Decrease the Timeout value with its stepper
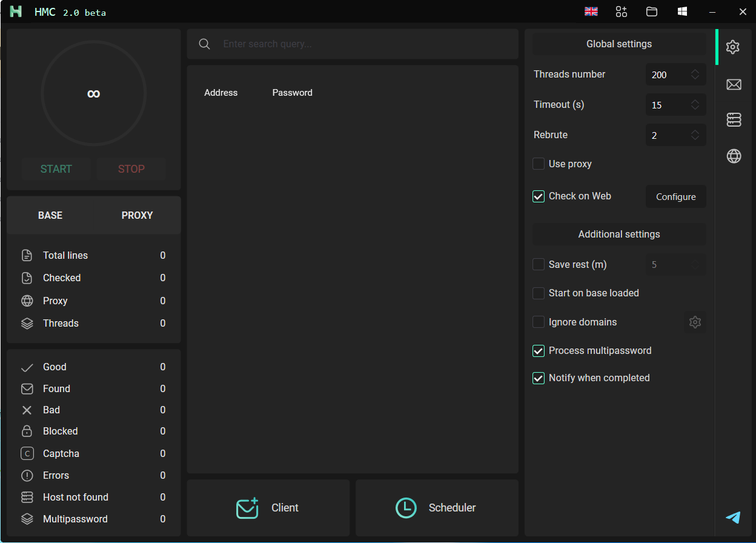The image size is (756, 543). click(x=694, y=108)
